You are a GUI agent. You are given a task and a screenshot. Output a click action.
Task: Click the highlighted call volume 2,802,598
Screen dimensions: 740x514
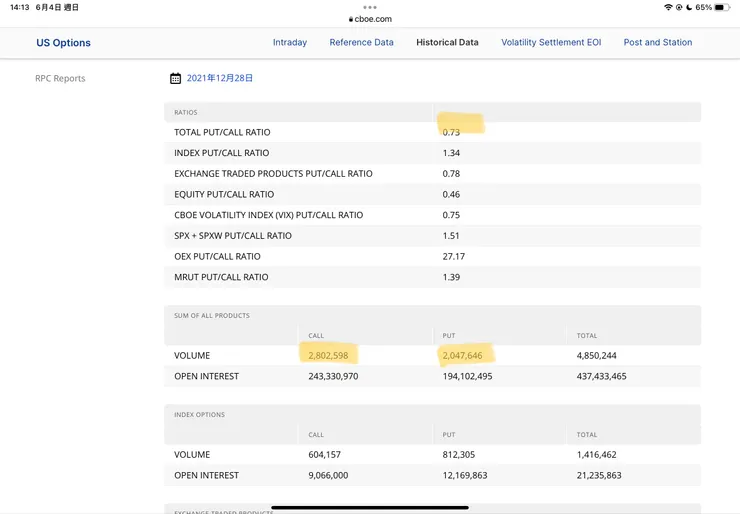(x=328, y=356)
